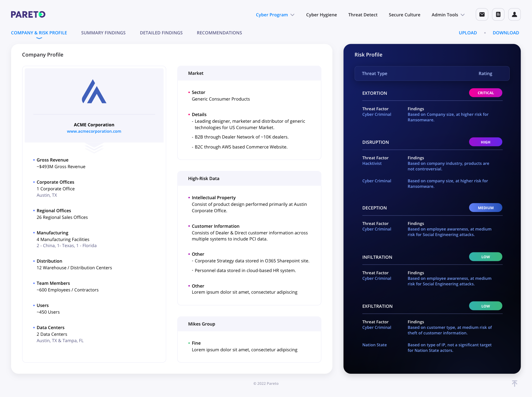Open the user profile icon
This screenshot has height=397, width=532.
pos(515,14)
